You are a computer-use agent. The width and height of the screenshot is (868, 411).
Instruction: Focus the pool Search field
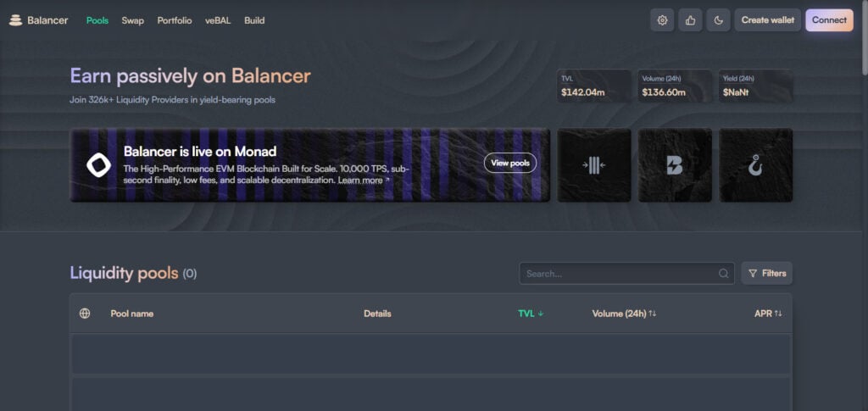pos(626,273)
